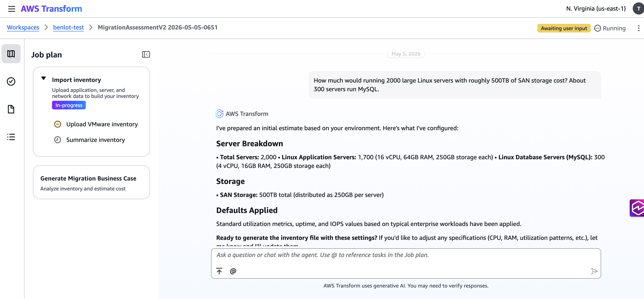
Task: Open the benlot-test workspace breadcrumb
Action: click(68, 28)
